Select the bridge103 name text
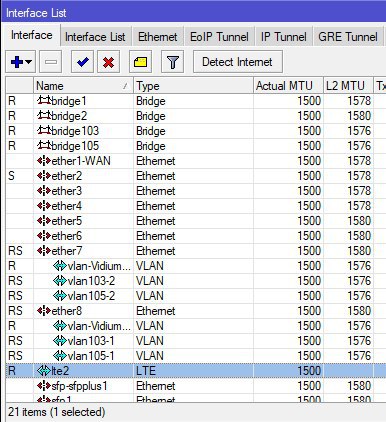The height and width of the screenshot is (422, 386). (75, 131)
